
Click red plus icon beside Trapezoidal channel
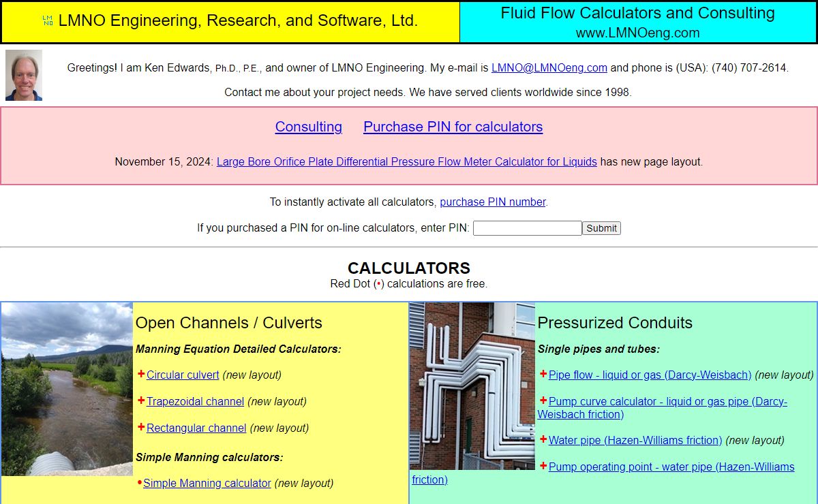pyautogui.click(x=141, y=400)
